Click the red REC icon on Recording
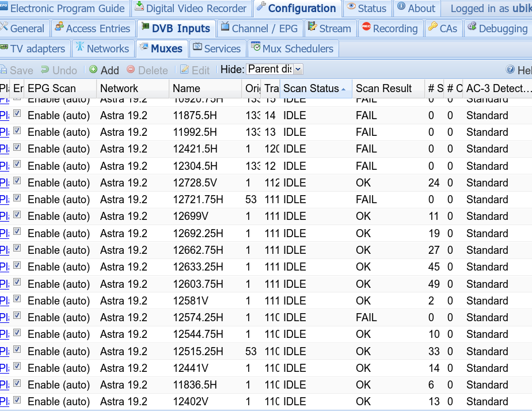Screen dimensions: 532x411 (x=366, y=26)
